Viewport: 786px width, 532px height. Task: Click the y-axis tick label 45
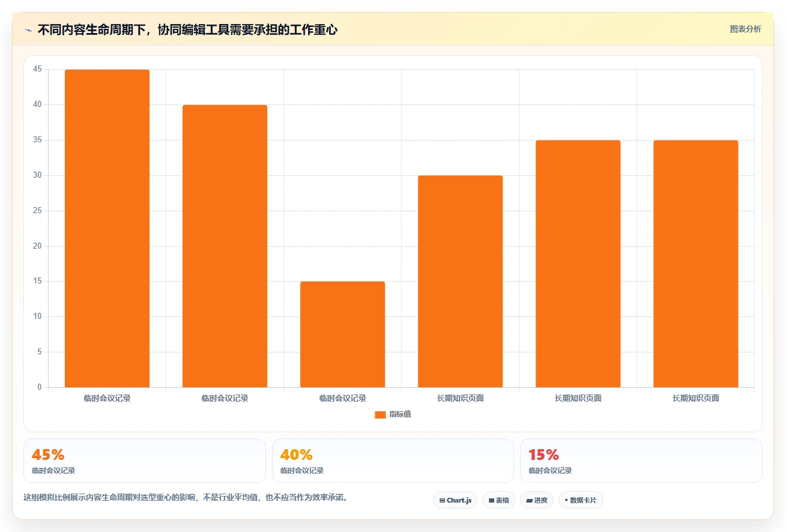click(37, 69)
